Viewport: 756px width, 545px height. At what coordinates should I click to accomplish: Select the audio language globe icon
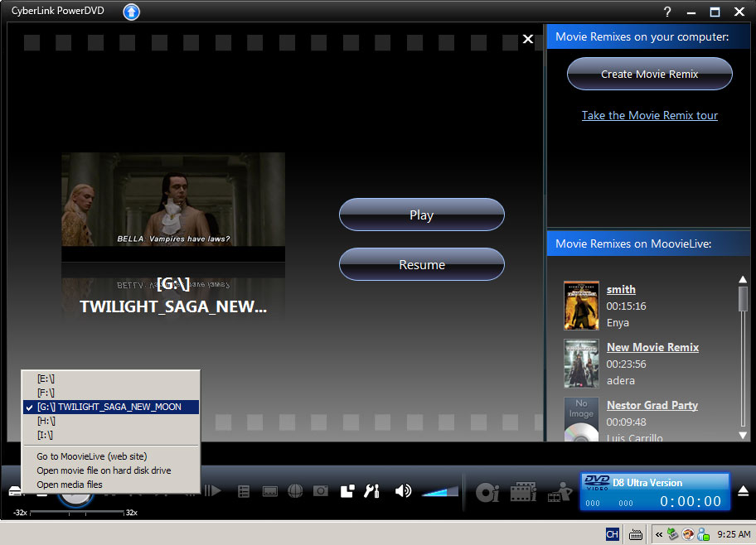click(x=295, y=490)
